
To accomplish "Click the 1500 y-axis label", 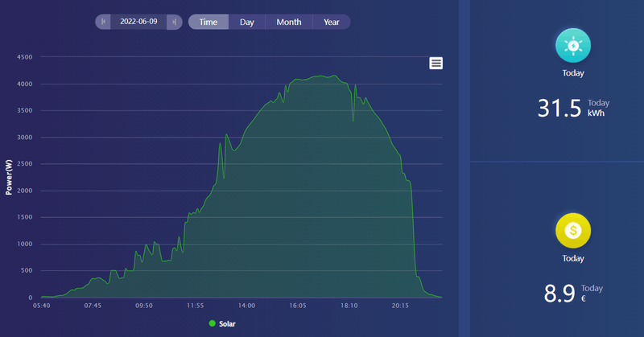I will point(25,217).
